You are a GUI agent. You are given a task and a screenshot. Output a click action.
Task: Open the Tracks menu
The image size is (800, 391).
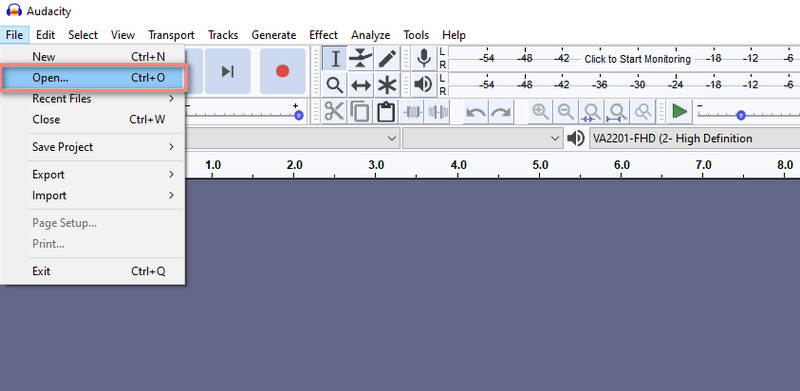click(223, 35)
